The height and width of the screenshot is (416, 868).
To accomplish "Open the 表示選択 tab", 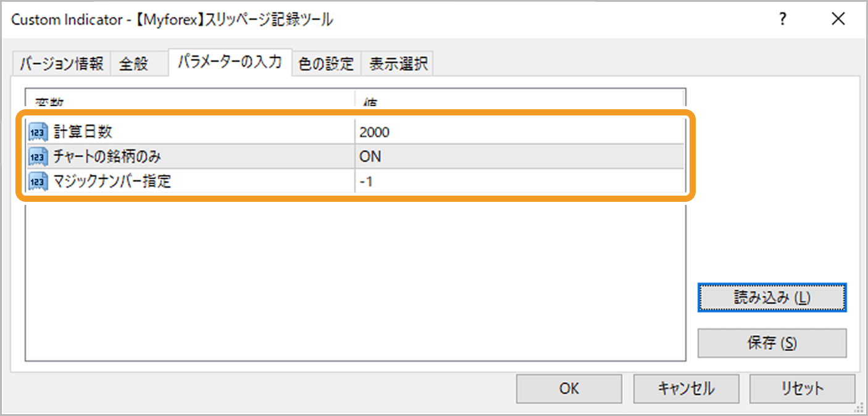I will (398, 62).
